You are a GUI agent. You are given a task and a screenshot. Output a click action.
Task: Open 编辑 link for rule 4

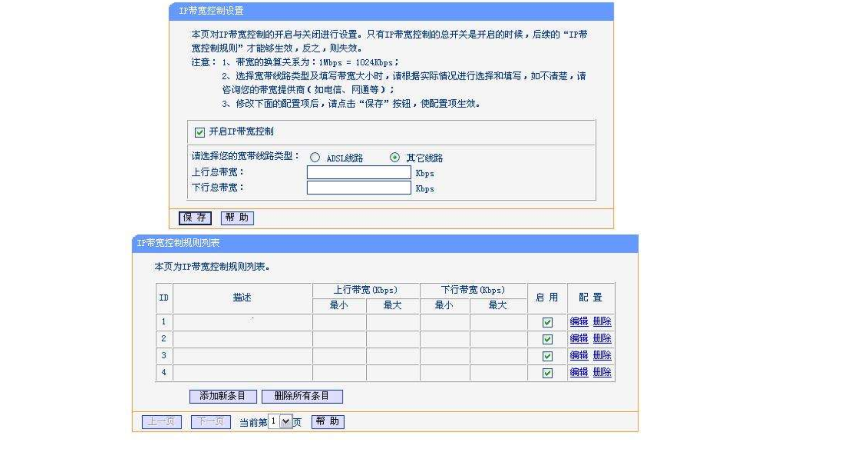(579, 372)
